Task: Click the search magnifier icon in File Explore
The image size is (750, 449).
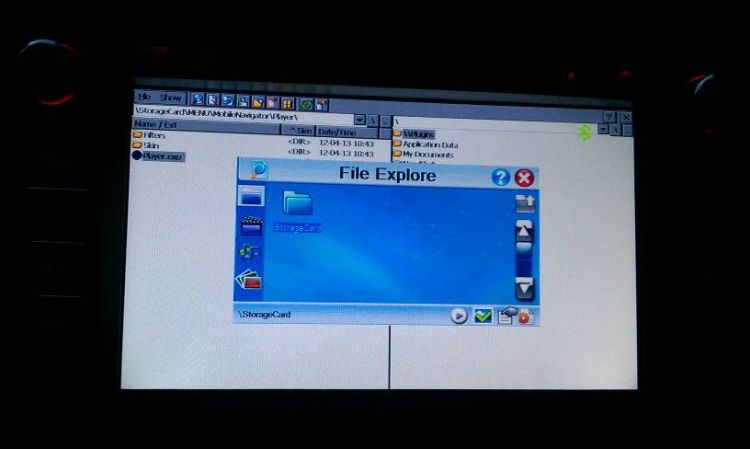Action: [257, 170]
